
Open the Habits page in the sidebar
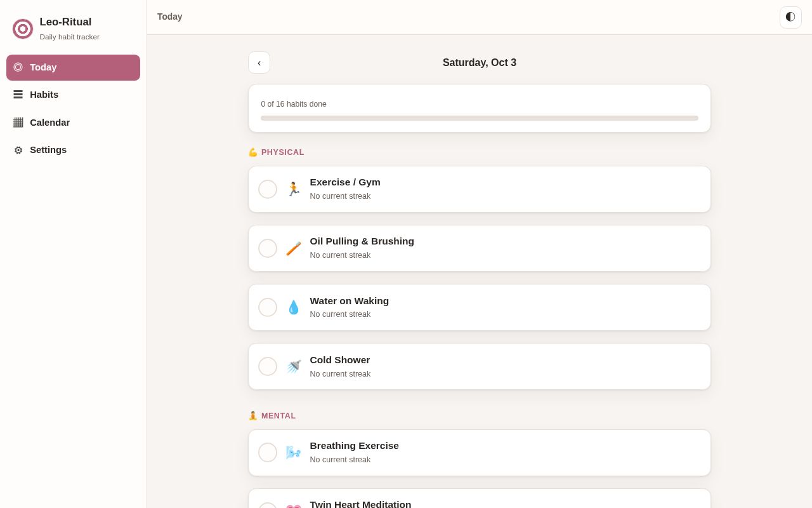coord(73,95)
